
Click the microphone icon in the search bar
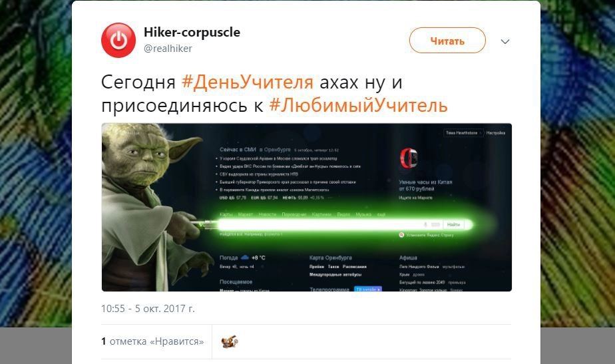point(425,224)
